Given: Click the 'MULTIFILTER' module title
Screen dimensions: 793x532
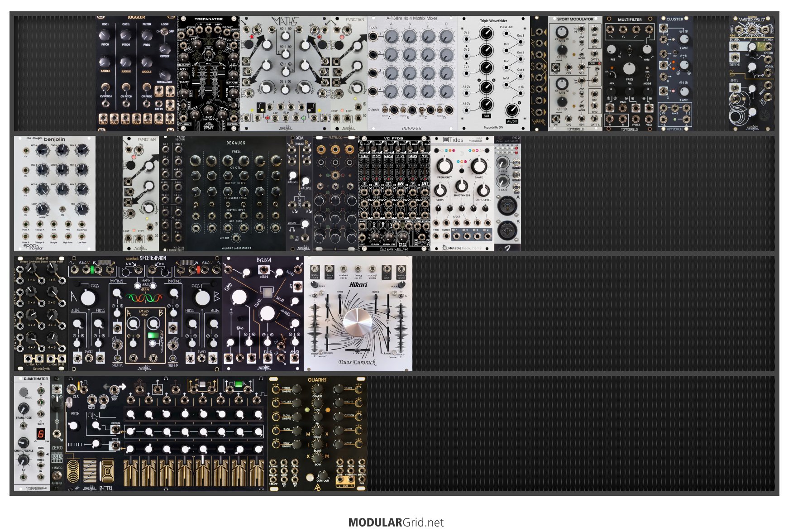Looking at the screenshot, I should click(630, 19).
